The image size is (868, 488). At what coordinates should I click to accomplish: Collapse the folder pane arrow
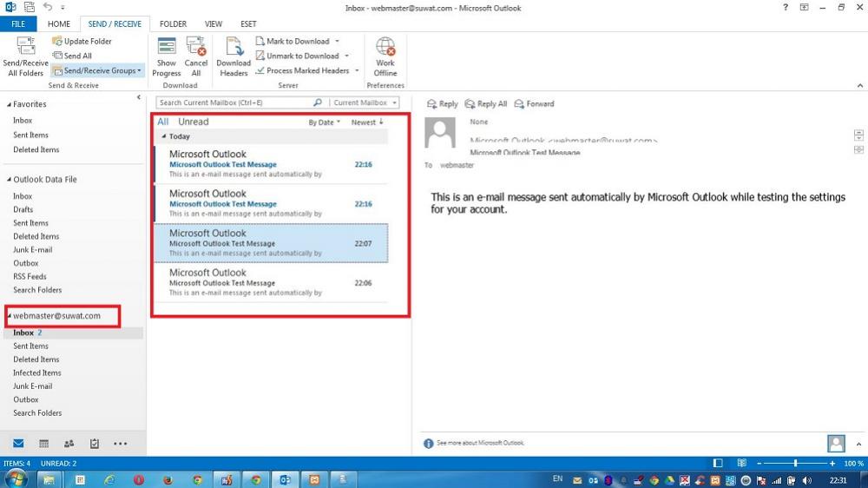(138, 97)
